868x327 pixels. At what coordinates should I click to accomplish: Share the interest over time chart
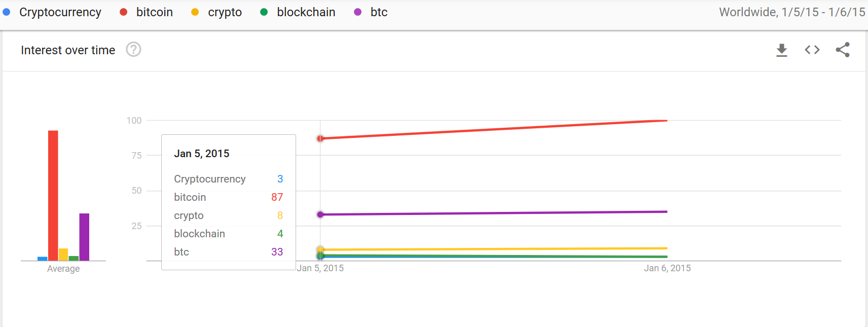[843, 50]
